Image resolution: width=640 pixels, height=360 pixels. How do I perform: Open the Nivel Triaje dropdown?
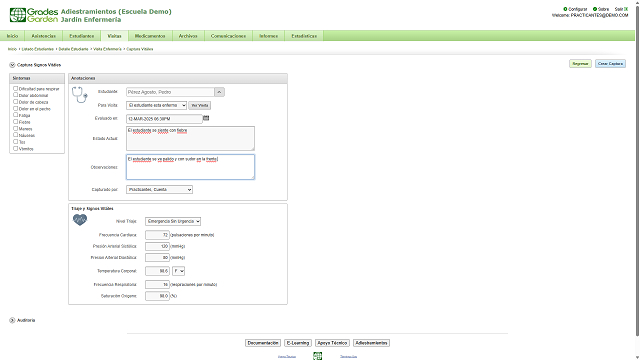coord(173,221)
